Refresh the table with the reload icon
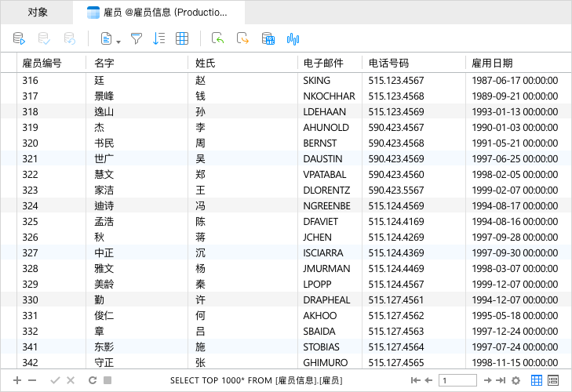 pos(93,380)
